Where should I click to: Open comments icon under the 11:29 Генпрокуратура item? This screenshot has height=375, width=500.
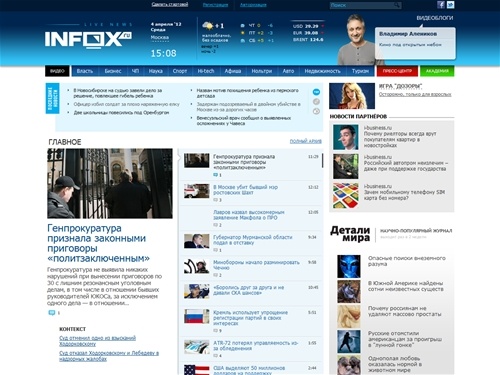pyautogui.click(x=215, y=175)
